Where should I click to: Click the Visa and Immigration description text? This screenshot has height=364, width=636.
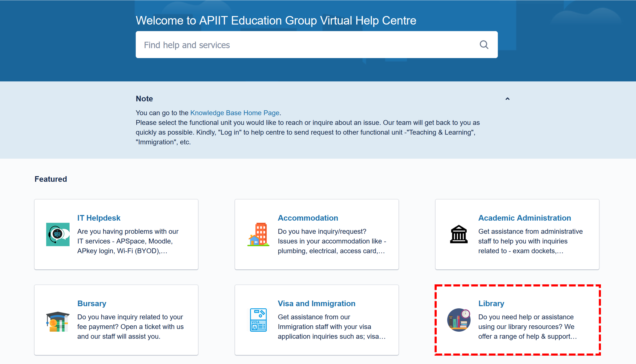[x=331, y=327]
